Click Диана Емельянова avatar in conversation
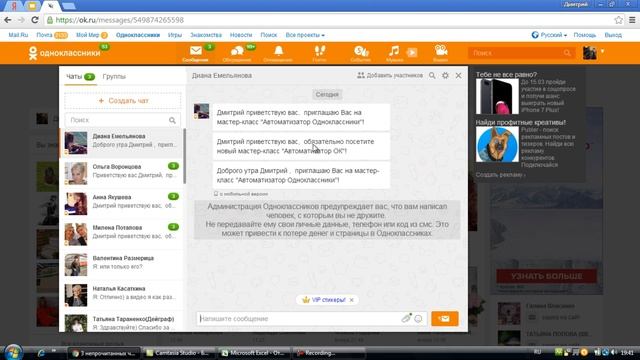Viewport: 640px width, 360px height. 201,111
